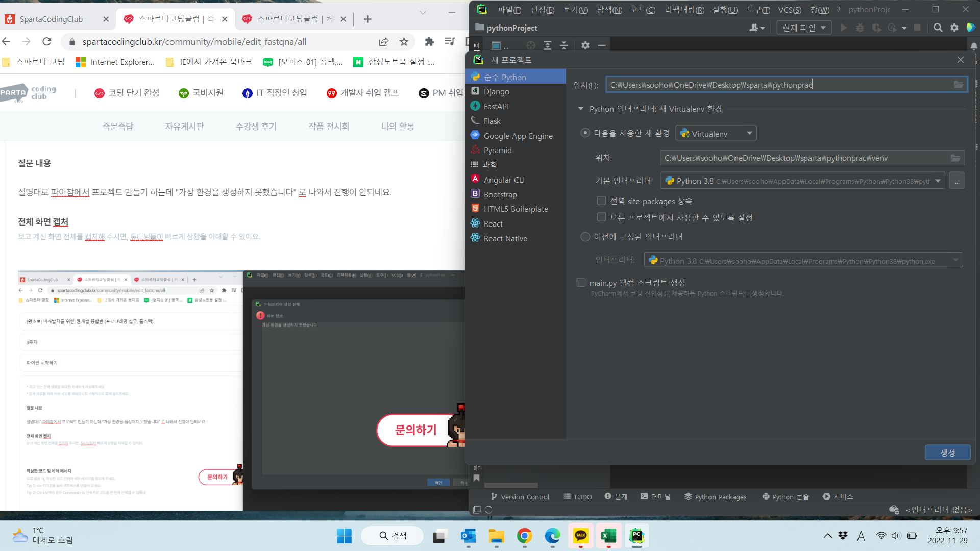Select React Native project icon

point(475,238)
